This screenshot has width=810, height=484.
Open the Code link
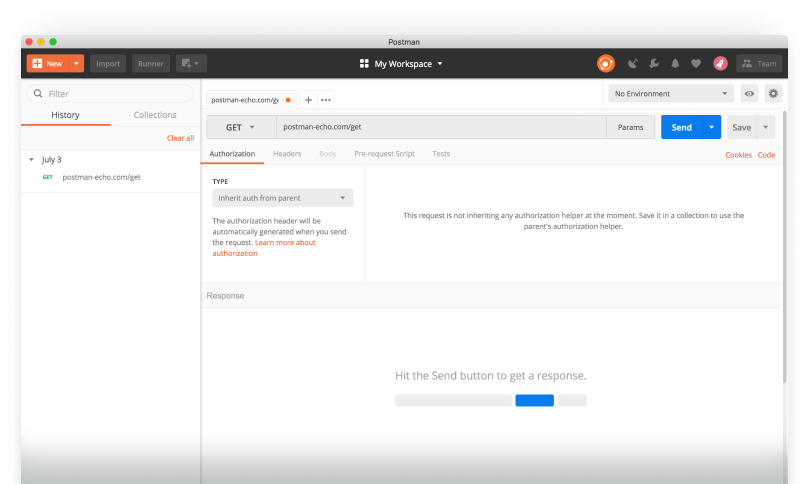(x=766, y=155)
